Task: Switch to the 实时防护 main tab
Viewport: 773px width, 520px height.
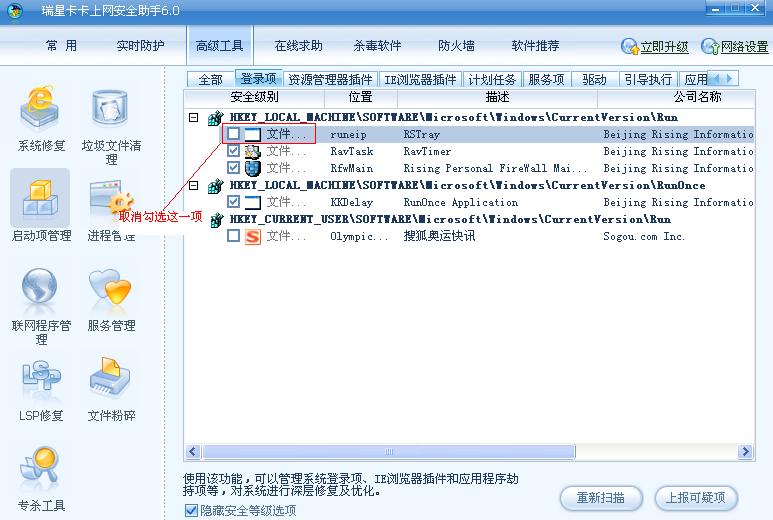Action: [x=141, y=46]
